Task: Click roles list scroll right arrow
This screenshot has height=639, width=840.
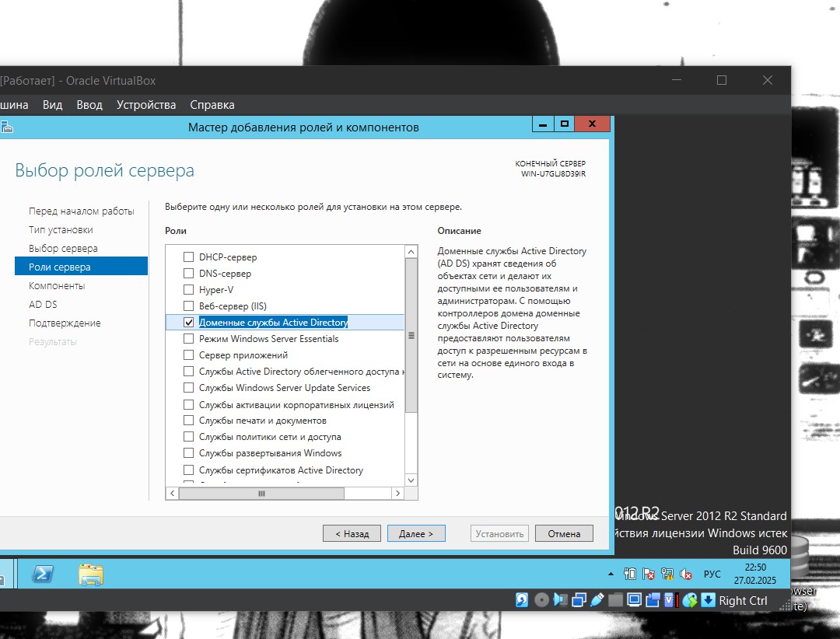Action: [x=397, y=494]
